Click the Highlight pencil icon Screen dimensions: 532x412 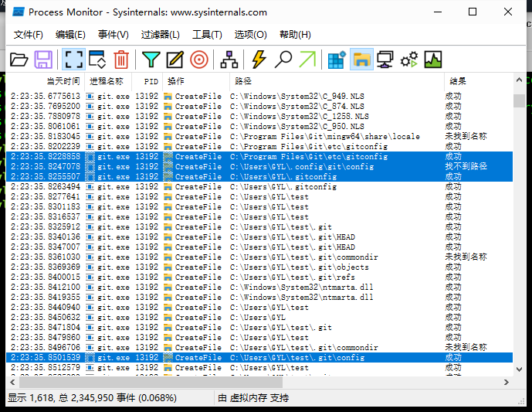pos(175,60)
